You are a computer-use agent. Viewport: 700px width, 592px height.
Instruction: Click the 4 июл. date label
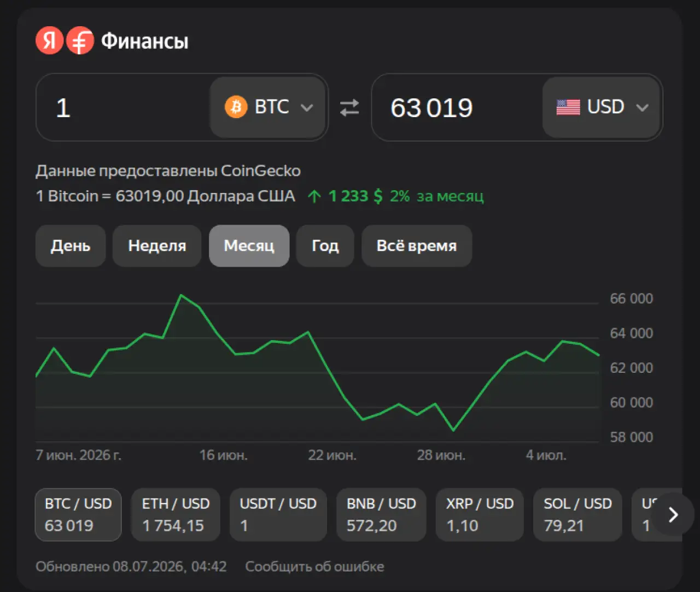546,455
